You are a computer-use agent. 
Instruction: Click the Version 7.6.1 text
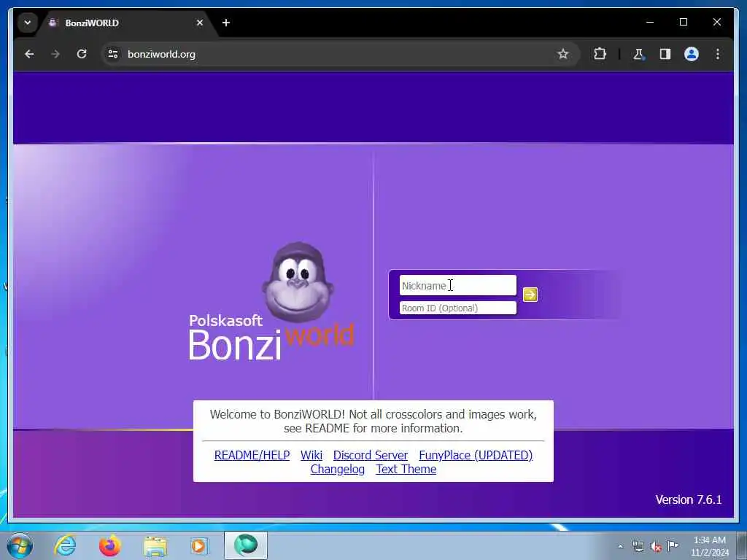pos(689,499)
